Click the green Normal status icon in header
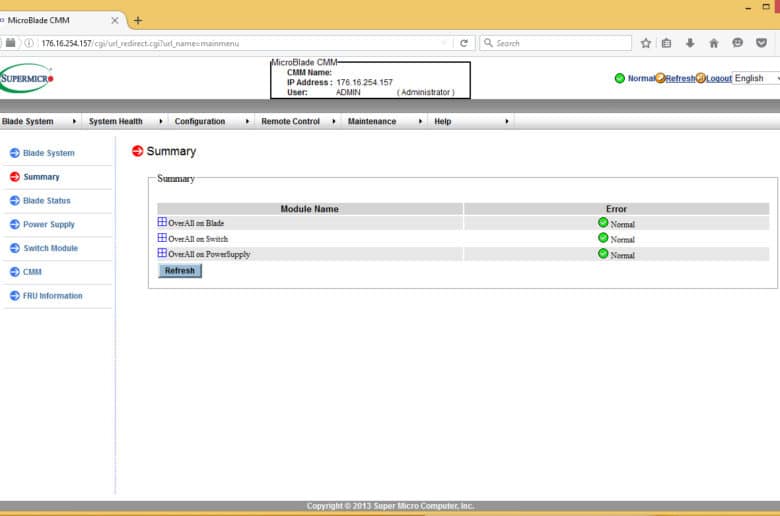The width and height of the screenshot is (780, 516). coord(619,78)
